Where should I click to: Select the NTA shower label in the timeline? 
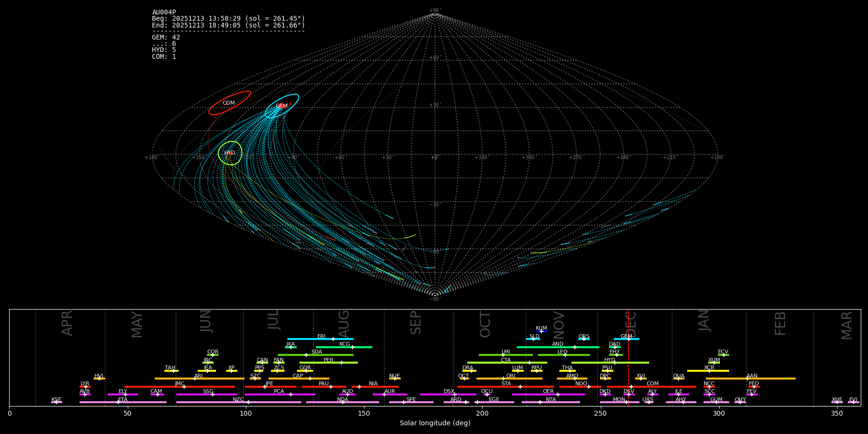click(x=551, y=400)
